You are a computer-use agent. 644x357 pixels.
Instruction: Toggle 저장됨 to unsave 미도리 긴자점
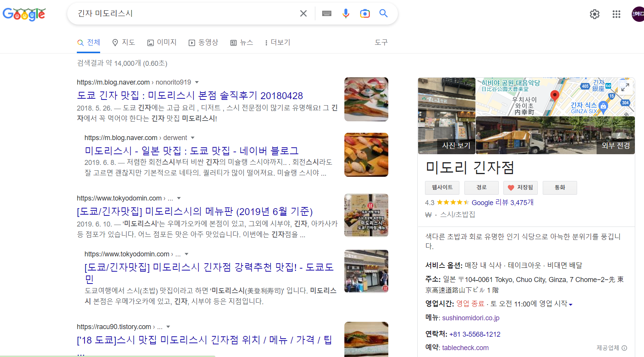tap(520, 187)
